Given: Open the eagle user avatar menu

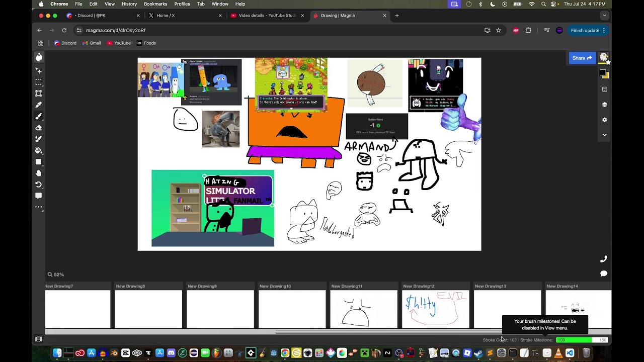Looking at the screenshot, I should [604, 58].
